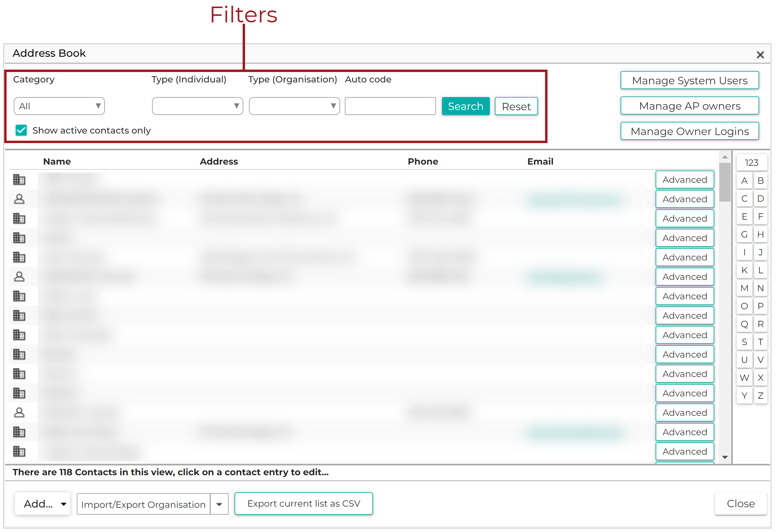Filter by letter X
This screenshot has height=532, width=777.
(760, 378)
